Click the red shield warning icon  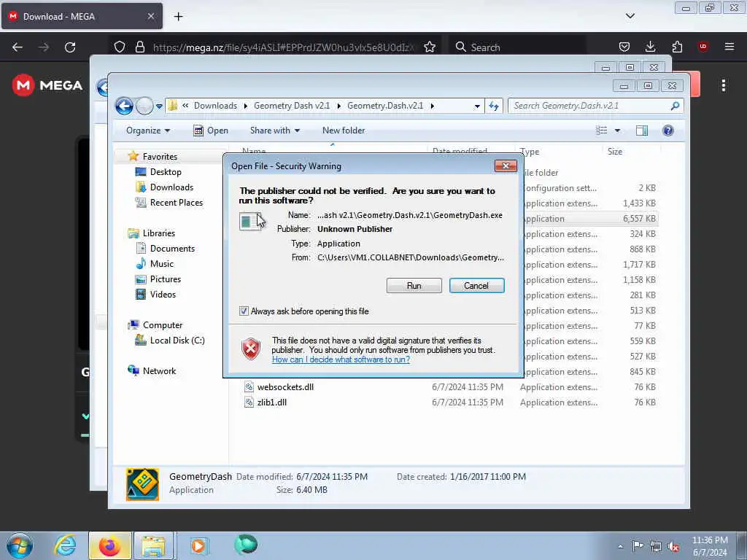pyautogui.click(x=251, y=349)
